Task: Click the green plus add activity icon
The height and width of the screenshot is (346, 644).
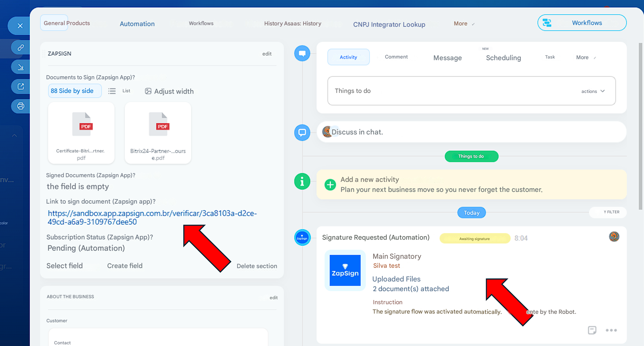Action: pyautogui.click(x=330, y=185)
